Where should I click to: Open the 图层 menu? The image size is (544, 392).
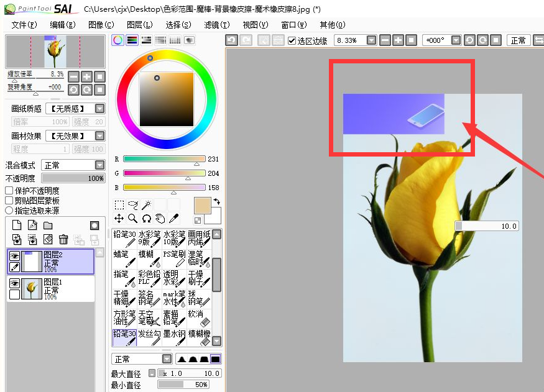point(139,25)
